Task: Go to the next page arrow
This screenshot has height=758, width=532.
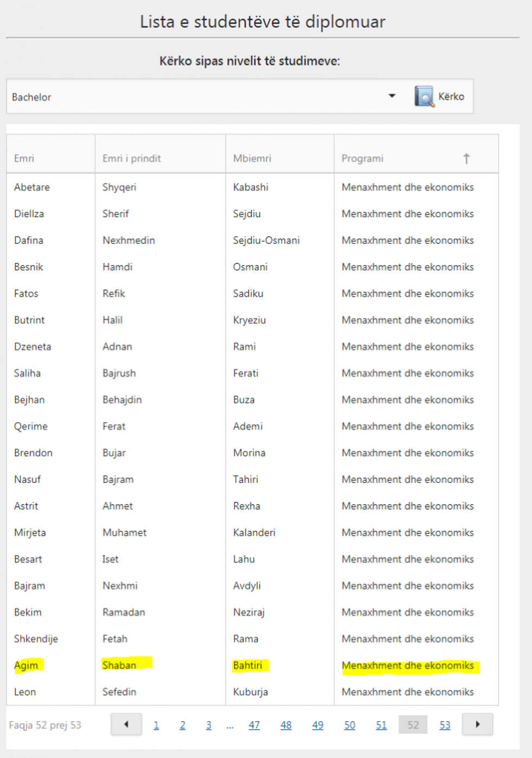Action: (477, 724)
